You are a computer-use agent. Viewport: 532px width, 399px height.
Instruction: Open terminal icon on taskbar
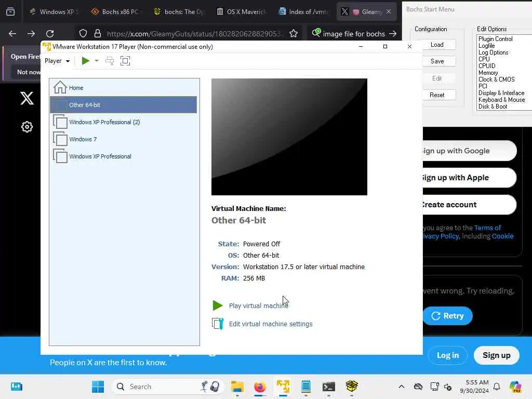point(328,387)
